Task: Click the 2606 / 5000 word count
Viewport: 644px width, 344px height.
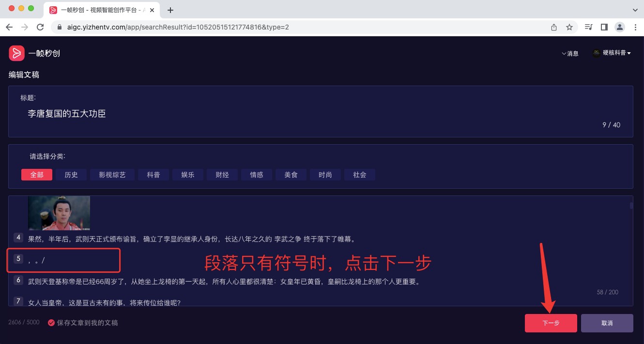Action: tap(24, 322)
